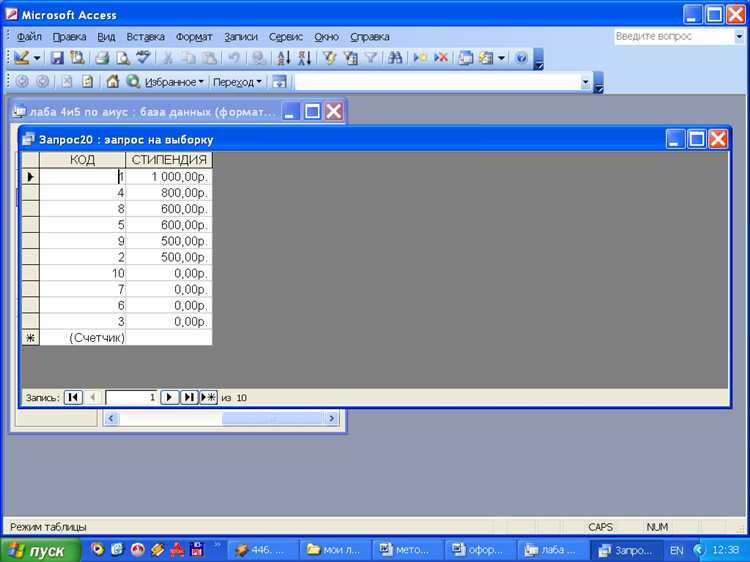
Task: Expand the Переход dropdown
Action: pos(239,82)
